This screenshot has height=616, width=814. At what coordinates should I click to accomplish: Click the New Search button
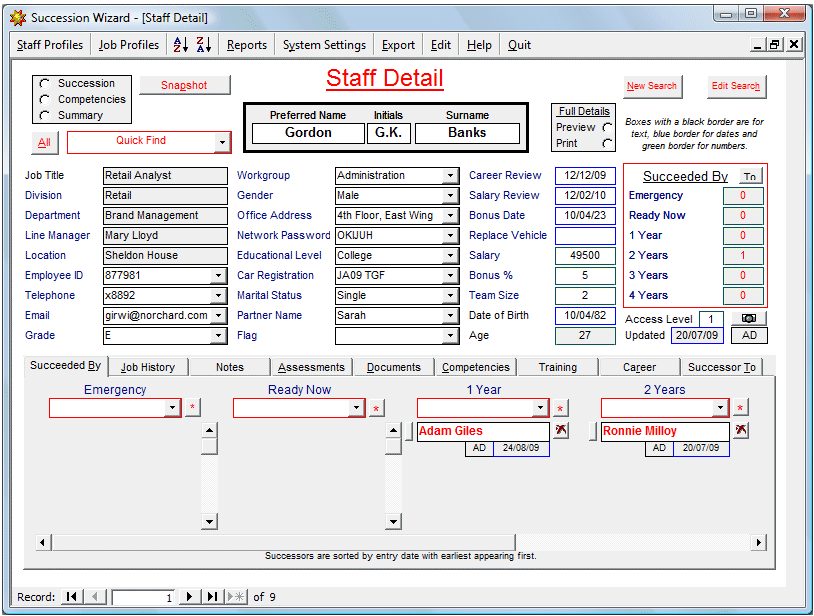click(x=652, y=86)
